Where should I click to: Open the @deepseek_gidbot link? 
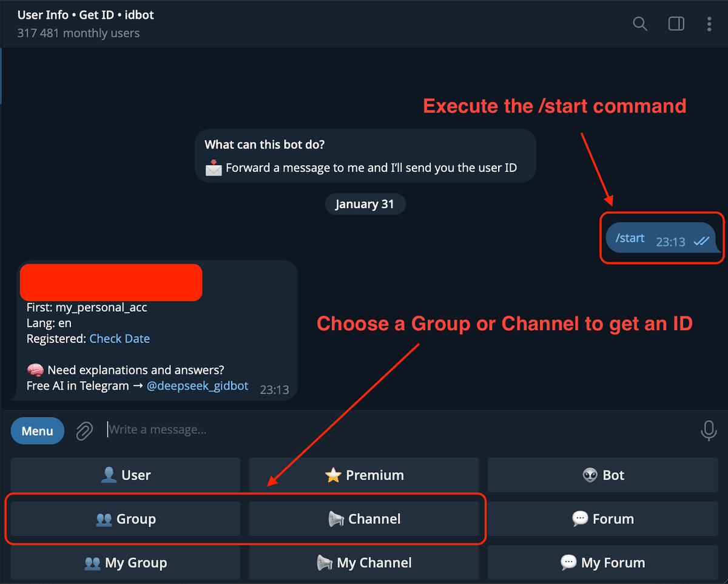pyautogui.click(x=197, y=385)
